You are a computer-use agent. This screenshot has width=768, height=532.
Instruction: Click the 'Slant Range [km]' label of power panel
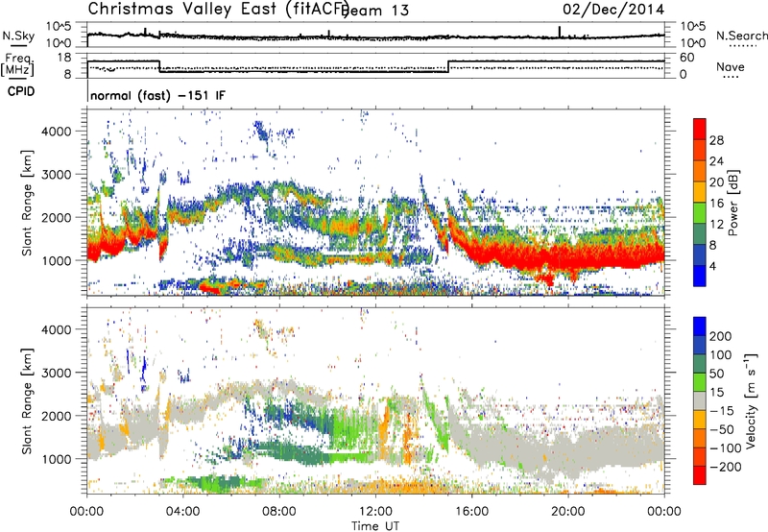tap(27, 203)
